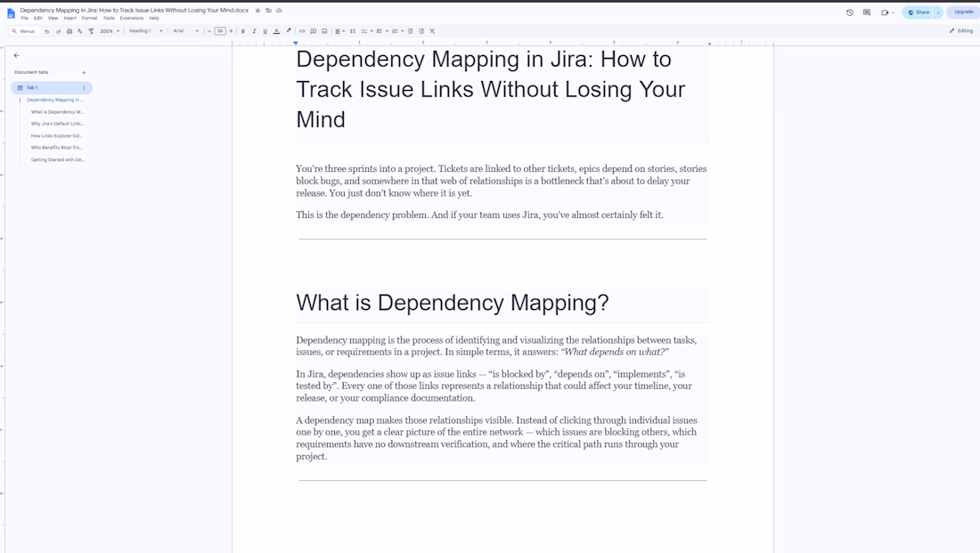This screenshot has width=980, height=553.
Task: Jump to 'What is Dependency M...' outline entry
Action: tap(57, 112)
